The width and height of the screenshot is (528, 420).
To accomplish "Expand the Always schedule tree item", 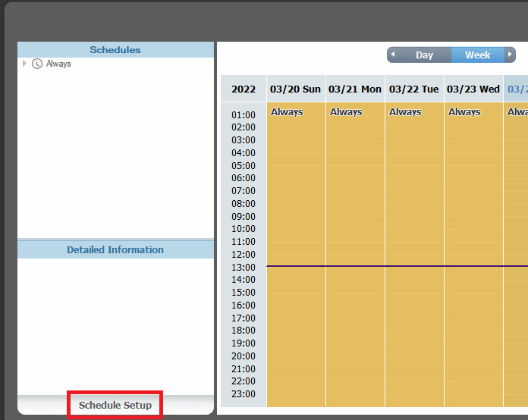I will [24, 63].
